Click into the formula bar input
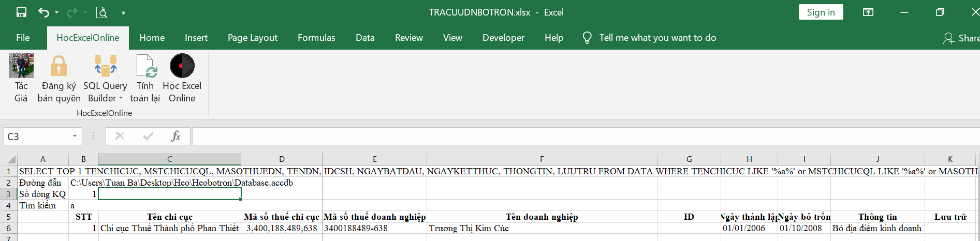The height and width of the screenshot is (241, 980). (586, 137)
